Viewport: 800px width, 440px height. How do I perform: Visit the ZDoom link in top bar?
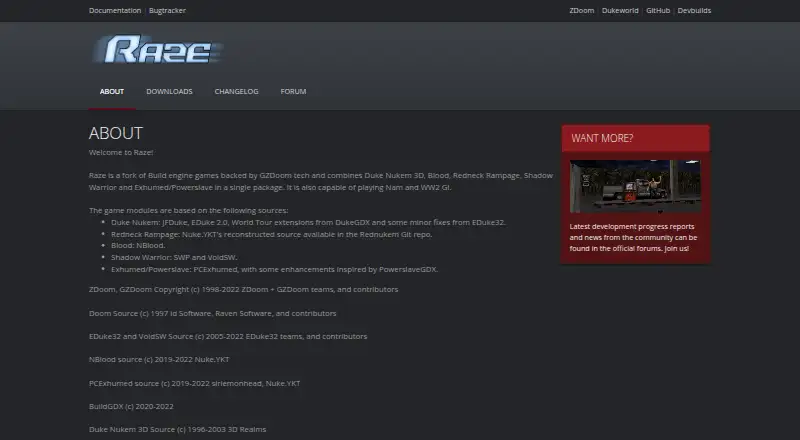[582, 10]
